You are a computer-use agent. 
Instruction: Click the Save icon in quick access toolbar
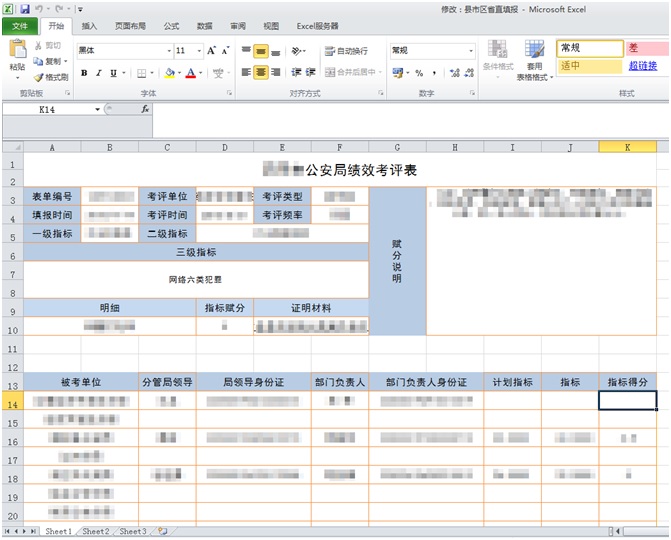(25, 8)
